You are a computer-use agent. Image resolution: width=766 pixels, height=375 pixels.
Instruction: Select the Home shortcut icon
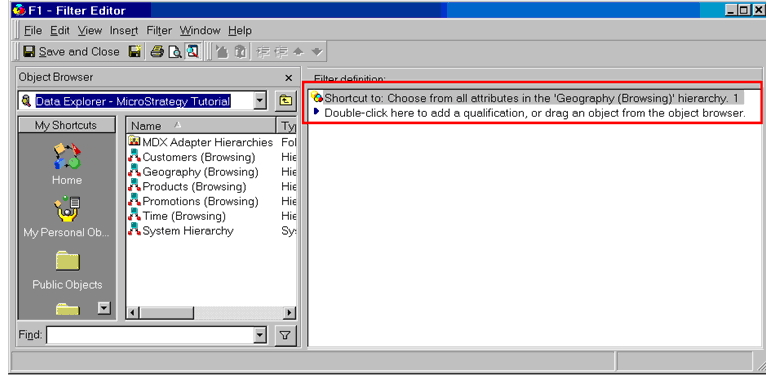point(67,164)
